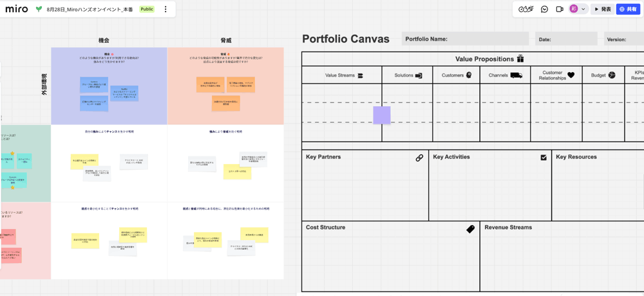Select the purple sticky note on Portfolio Canvas
Screen dimensions: 644x296
(x=381, y=115)
